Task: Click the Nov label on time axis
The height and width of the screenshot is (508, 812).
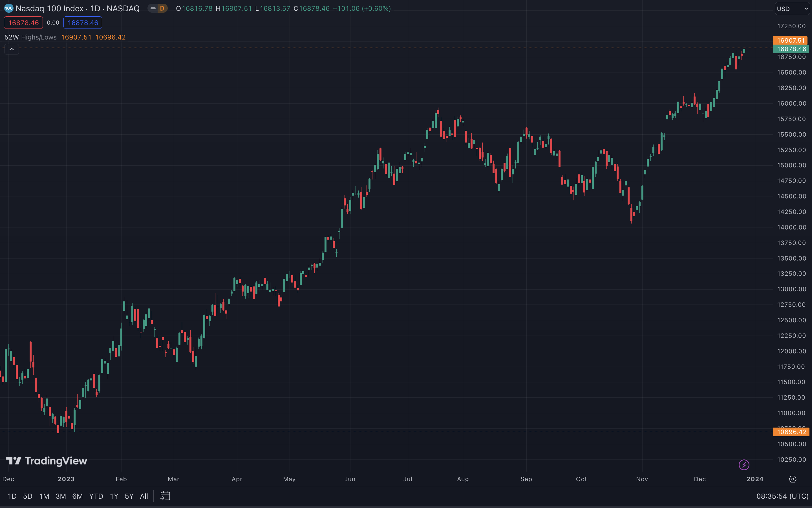Action: click(x=642, y=479)
